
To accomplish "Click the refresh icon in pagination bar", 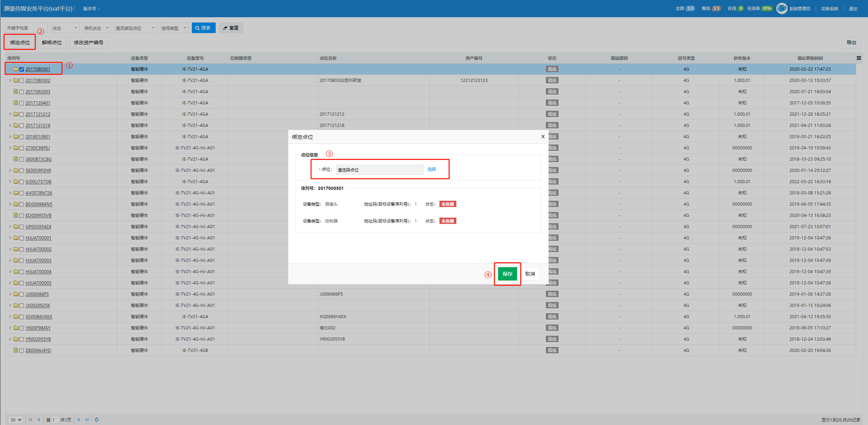I will 97,419.
